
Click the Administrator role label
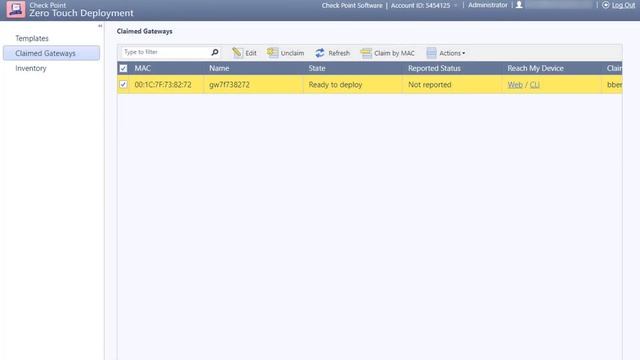click(x=488, y=5)
